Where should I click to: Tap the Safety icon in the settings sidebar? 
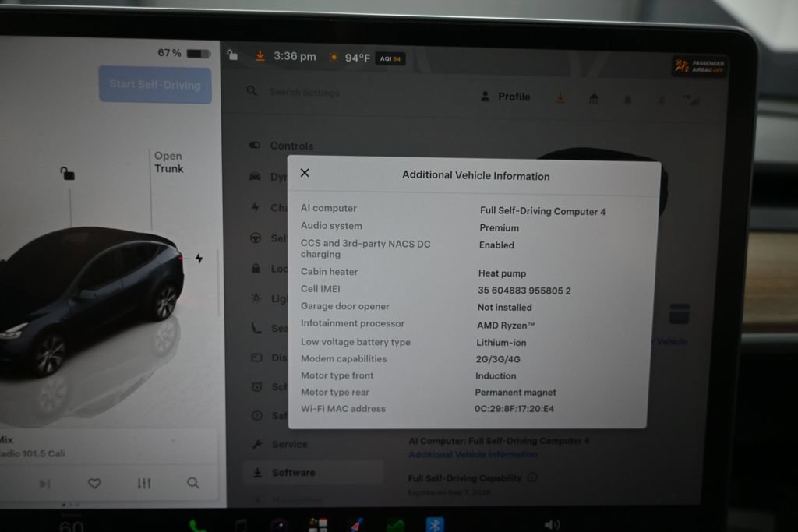coord(257,415)
